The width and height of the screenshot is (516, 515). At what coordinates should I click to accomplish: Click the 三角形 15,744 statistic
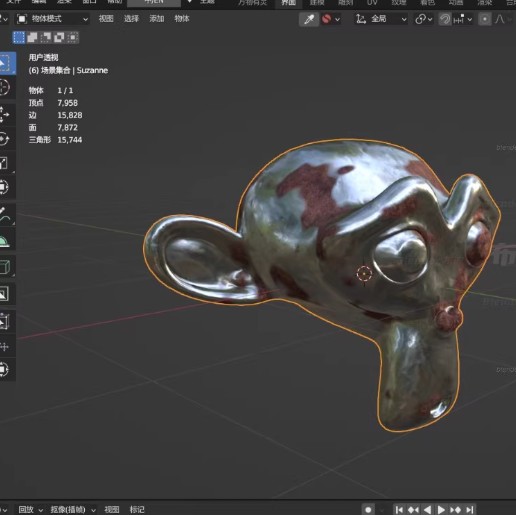[55, 140]
